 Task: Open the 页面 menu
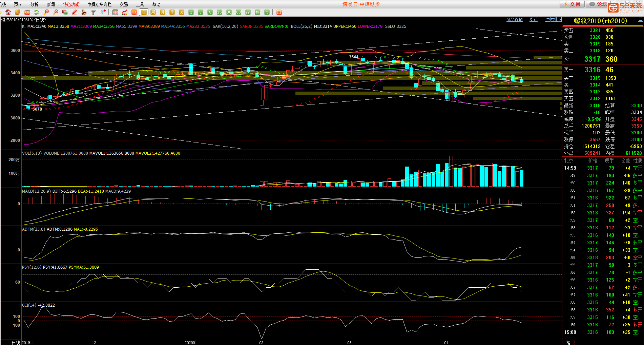pos(18,4)
